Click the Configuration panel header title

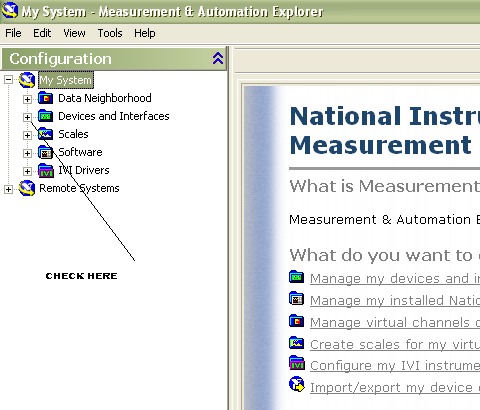(60, 59)
